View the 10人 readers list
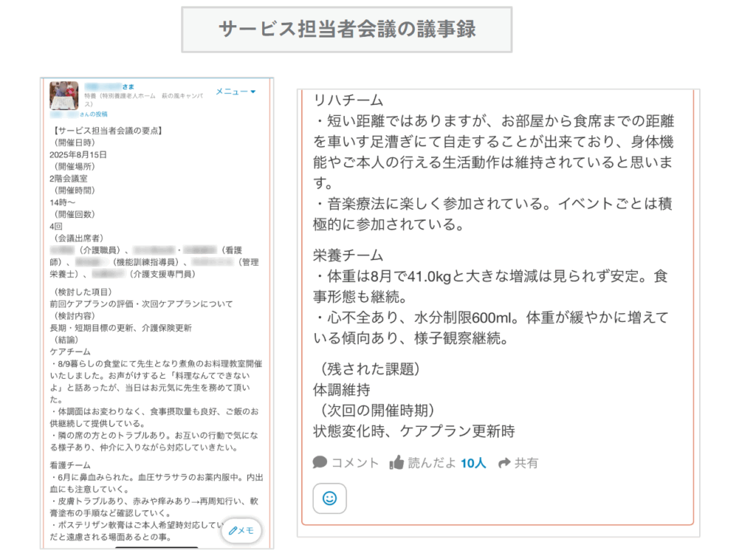Screen dimensions: 756x559 [x=473, y=463]
